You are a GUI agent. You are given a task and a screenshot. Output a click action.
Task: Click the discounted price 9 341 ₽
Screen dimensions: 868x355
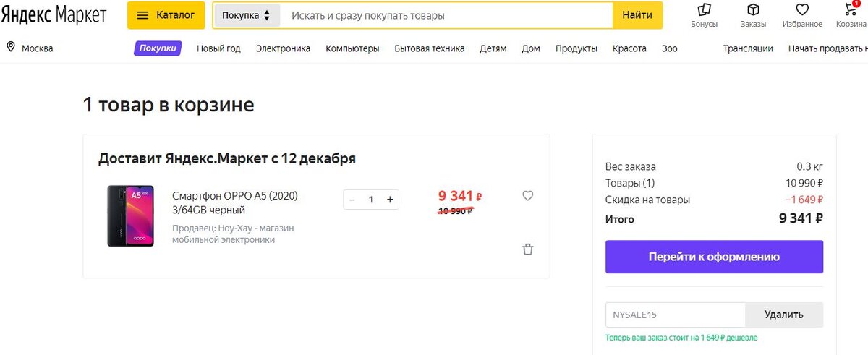460,195
